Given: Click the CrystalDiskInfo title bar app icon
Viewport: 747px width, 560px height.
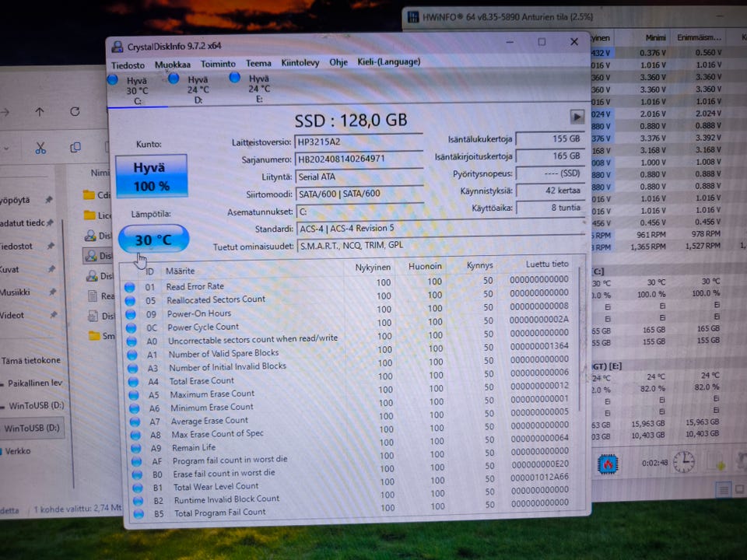Looking at the screenshot, I should point(117,47).
